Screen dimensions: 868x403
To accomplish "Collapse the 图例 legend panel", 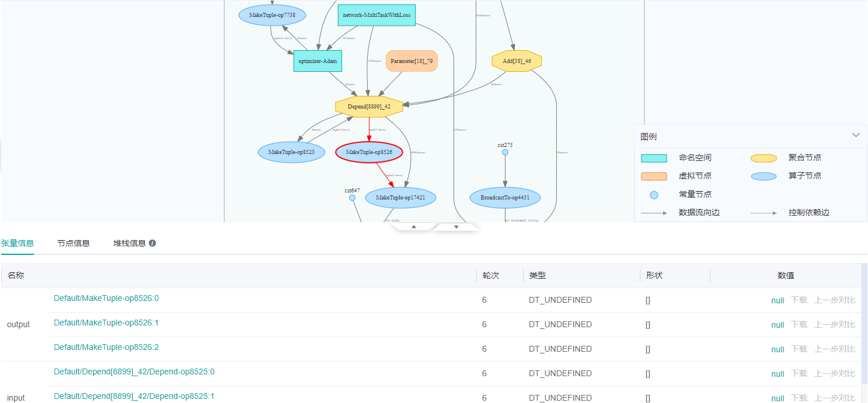I will [855, 135].
